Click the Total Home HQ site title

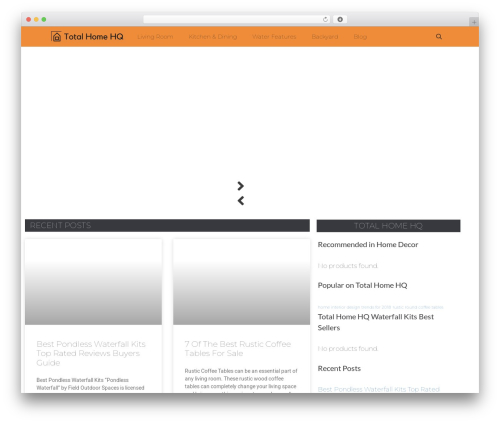[94, 37]
